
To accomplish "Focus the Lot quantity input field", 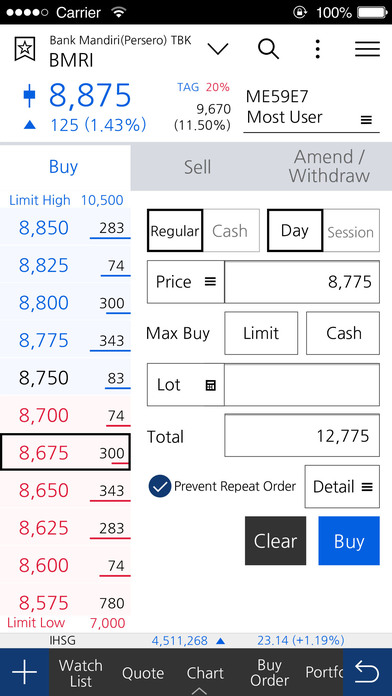I will pos(302,384).
